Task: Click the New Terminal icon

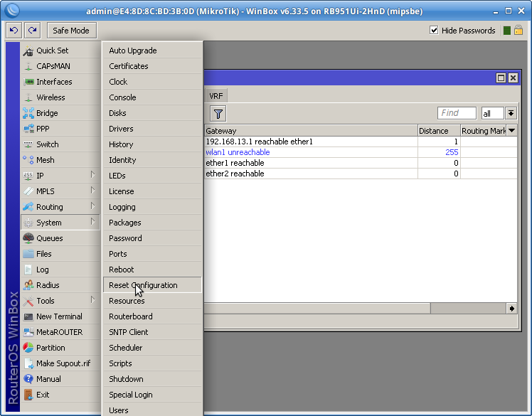Action: pyautogui.click(x=28, y=316)
